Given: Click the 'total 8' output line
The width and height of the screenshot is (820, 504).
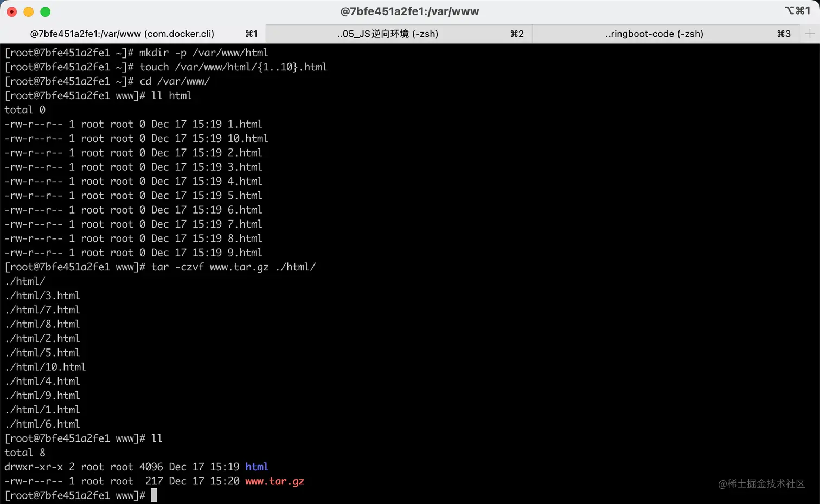Looking at the screenshot, I should click(x=25, y=453).
